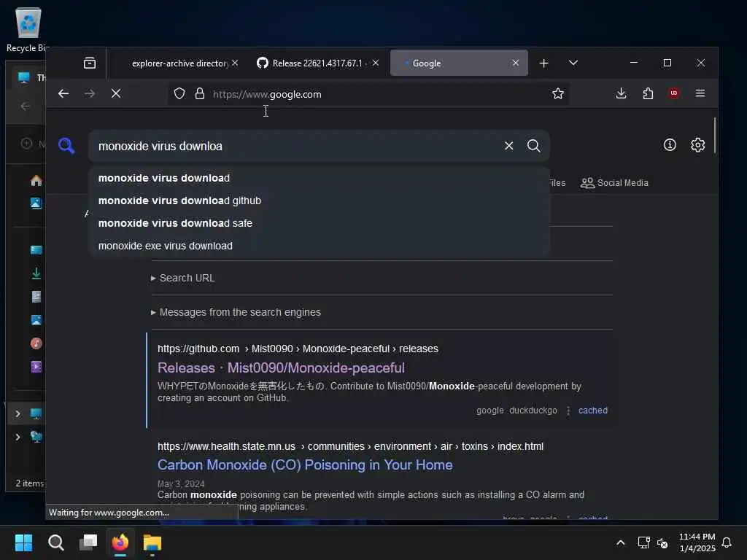This screenshot has height=560, width=747.
Task: Open taskbar Search
Action: [x=55, y=542]
